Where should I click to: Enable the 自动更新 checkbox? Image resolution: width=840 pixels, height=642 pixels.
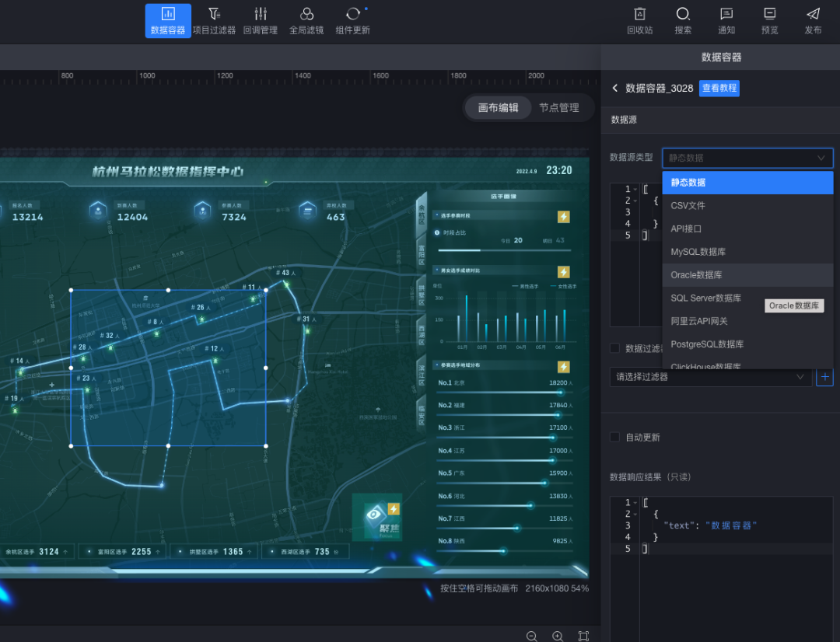point(615,437)
